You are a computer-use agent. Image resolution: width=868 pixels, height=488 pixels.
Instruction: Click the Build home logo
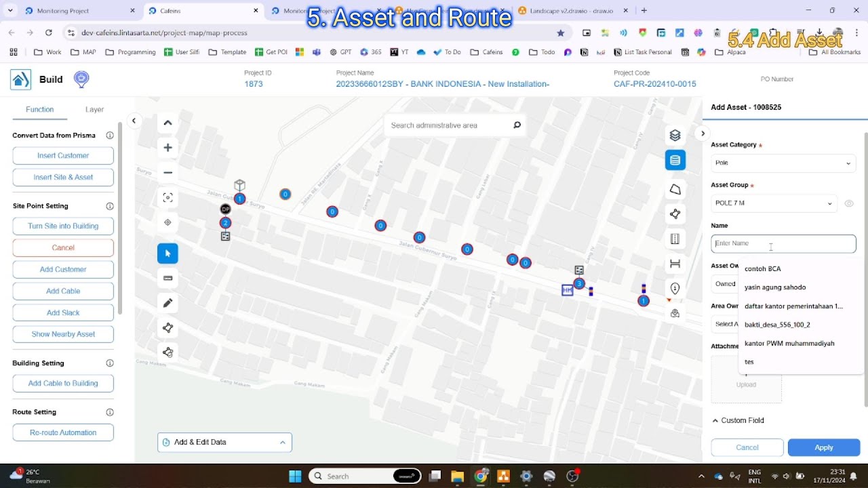pos(20,79)
